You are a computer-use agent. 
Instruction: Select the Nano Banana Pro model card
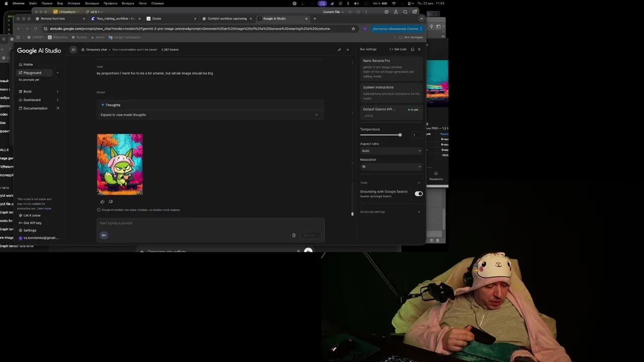coord(391,68)
